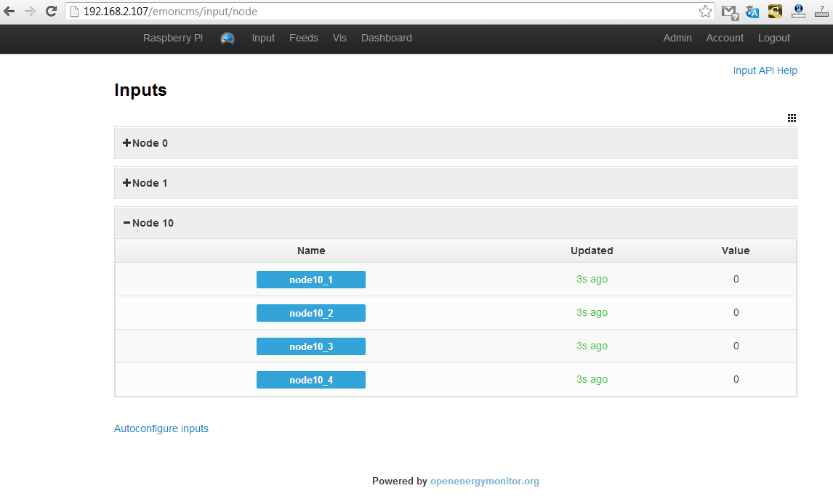Click '3s ago' in node10_2 row
Viewport: 833px width, 504px height.
pos(592,312)
